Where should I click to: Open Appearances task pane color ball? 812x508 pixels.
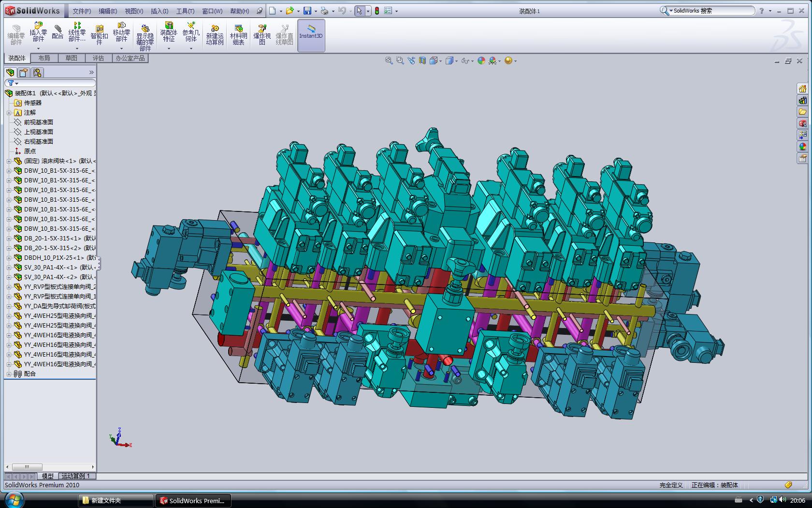(802, 147)
